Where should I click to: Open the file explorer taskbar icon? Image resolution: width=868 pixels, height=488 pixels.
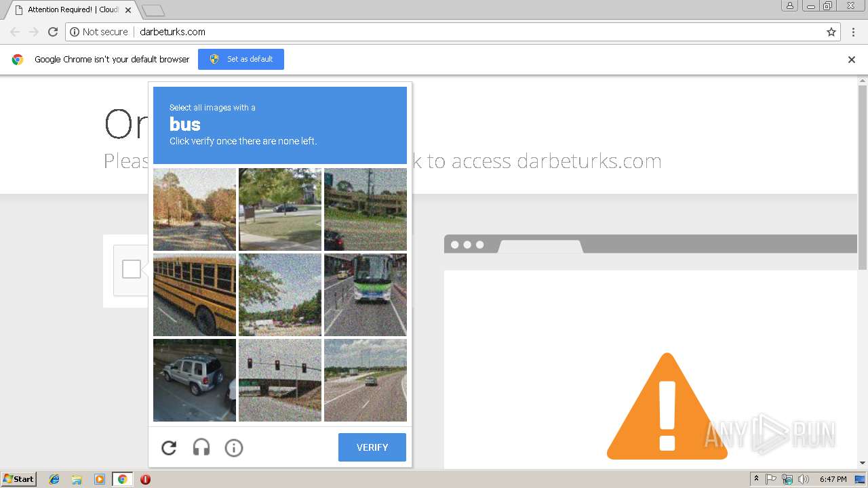[x=77, y=479]
